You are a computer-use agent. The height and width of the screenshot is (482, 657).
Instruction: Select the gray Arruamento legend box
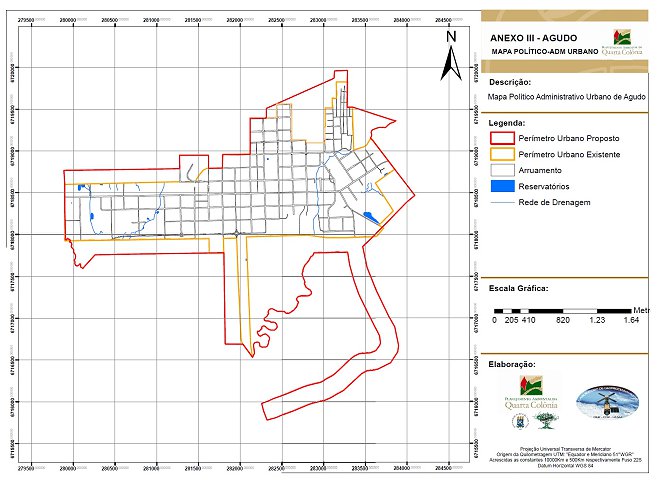(x=509, y=171)
